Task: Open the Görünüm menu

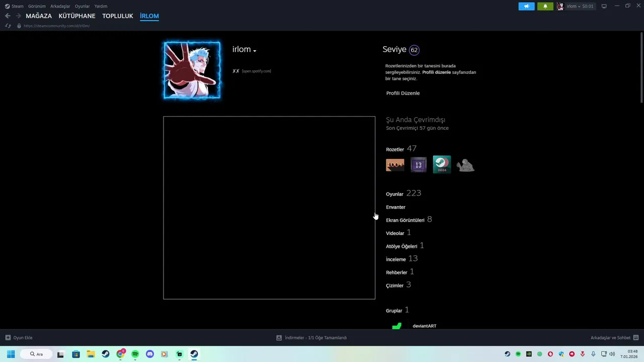Action: click(x=37, y=6)
